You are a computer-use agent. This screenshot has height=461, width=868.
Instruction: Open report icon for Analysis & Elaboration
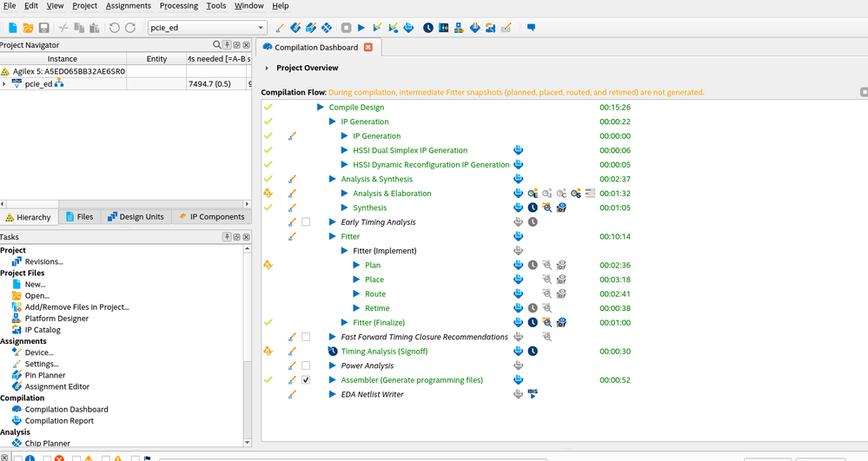click(519, 194)
